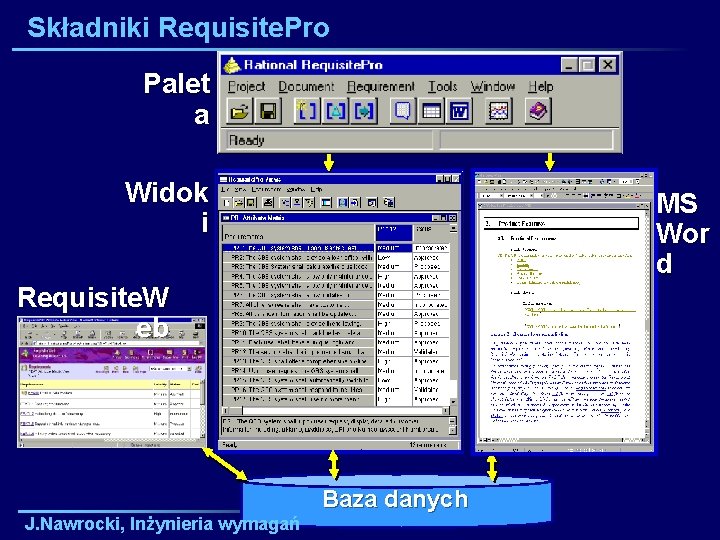Image resolution: width=720 pixels, height=540 pixels.
Task: Maximize the Attribute Matrix child window
Action: [x=444, y=218]
